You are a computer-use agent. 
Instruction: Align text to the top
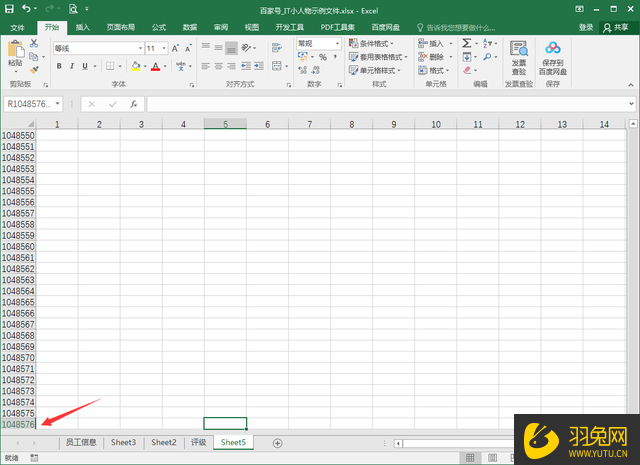coord(206,48)
